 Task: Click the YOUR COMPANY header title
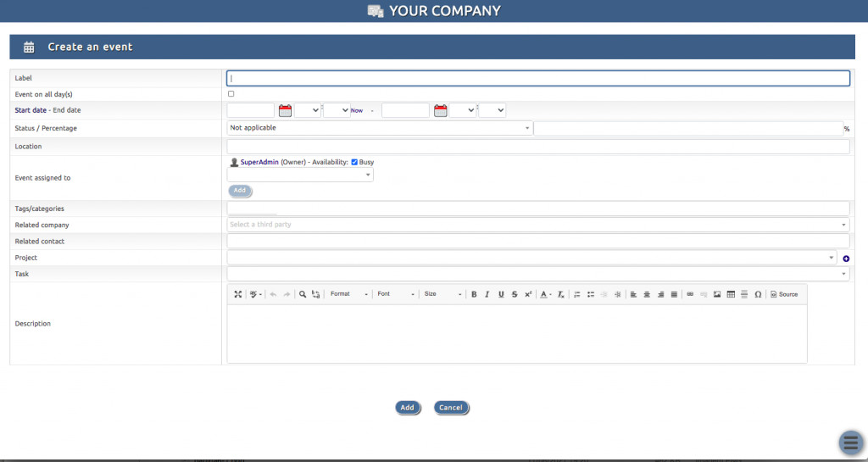[444, 10]
